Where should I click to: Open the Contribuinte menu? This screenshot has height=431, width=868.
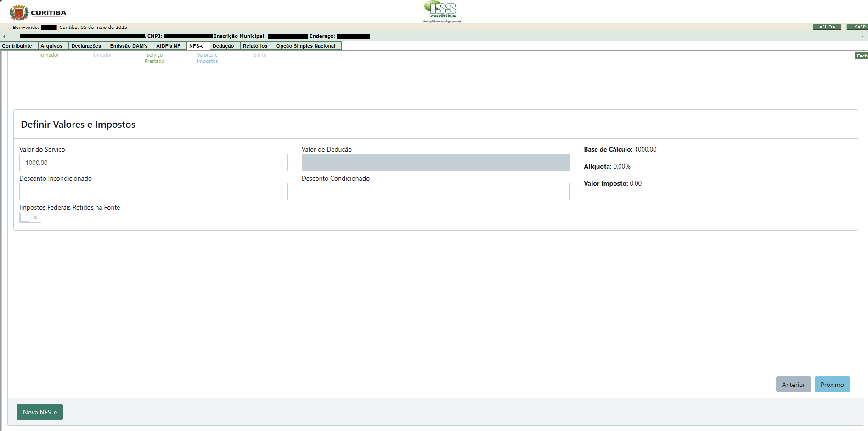click(x=17, y=46)
